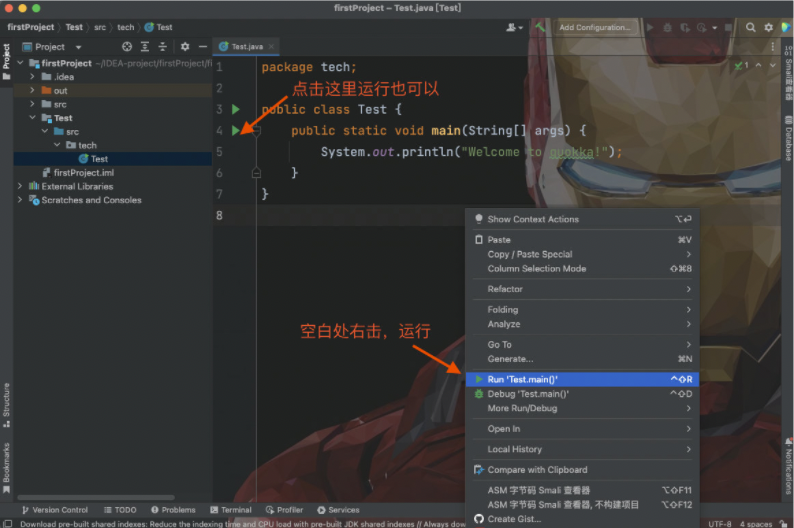This screenshot has height=528, width=794.
Task: Open IDE settings gear in top toolbar
Action: pos(769,27)
